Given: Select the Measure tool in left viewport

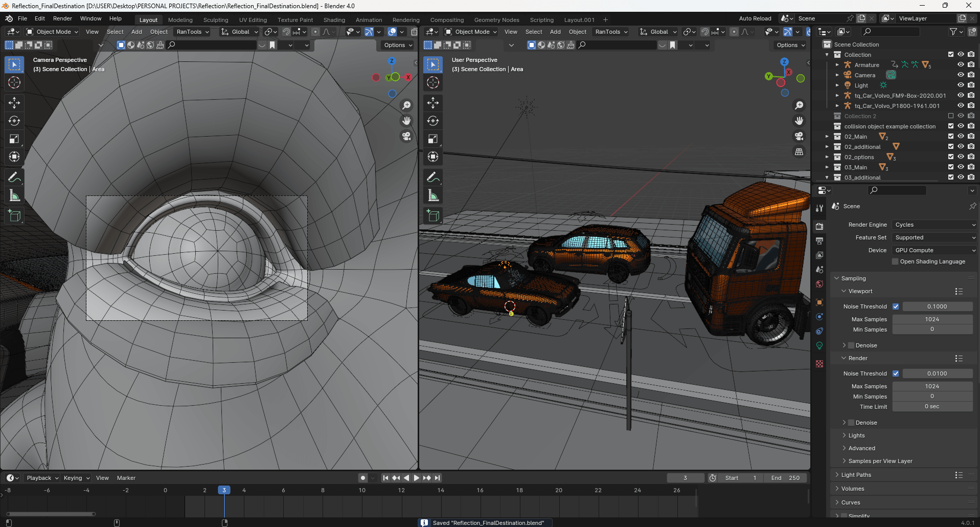Looking at the screenshot, I should pyautogui.click(x=14, y=195).
